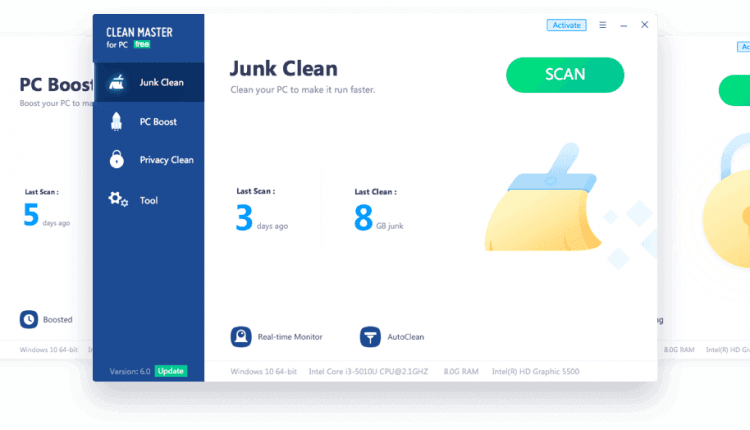The height and width of the screenshot is (430, 750).
Task: Click the Version: 6.0 text
Action: coord(130,371)
